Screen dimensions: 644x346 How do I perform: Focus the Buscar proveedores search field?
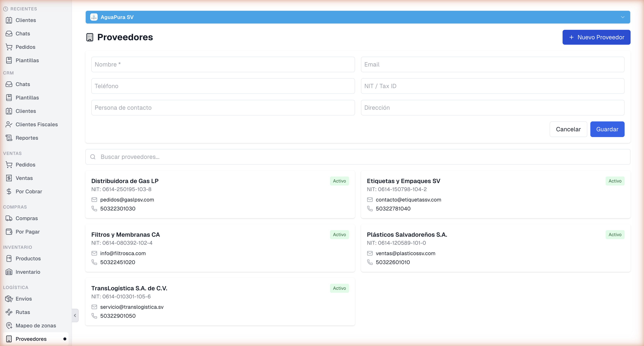[358, 157]
